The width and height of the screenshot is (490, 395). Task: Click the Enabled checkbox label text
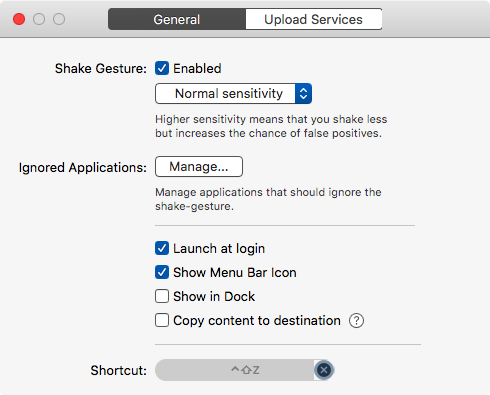click(x=197, y=68)
